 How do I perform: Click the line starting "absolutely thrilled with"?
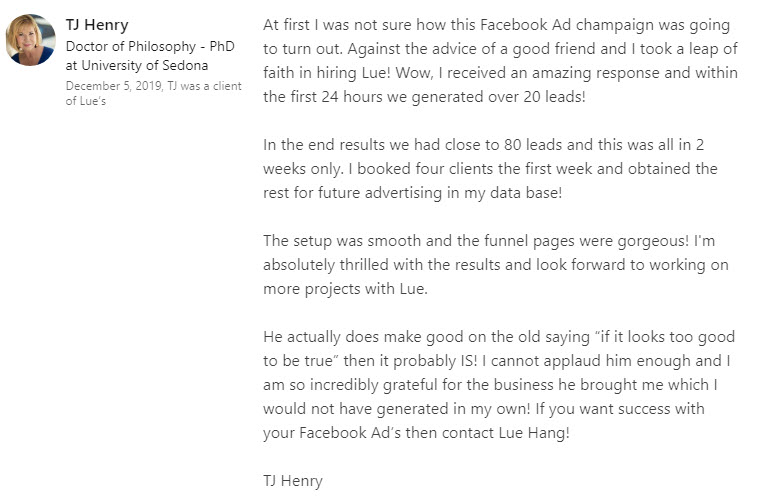coord(496,265)
